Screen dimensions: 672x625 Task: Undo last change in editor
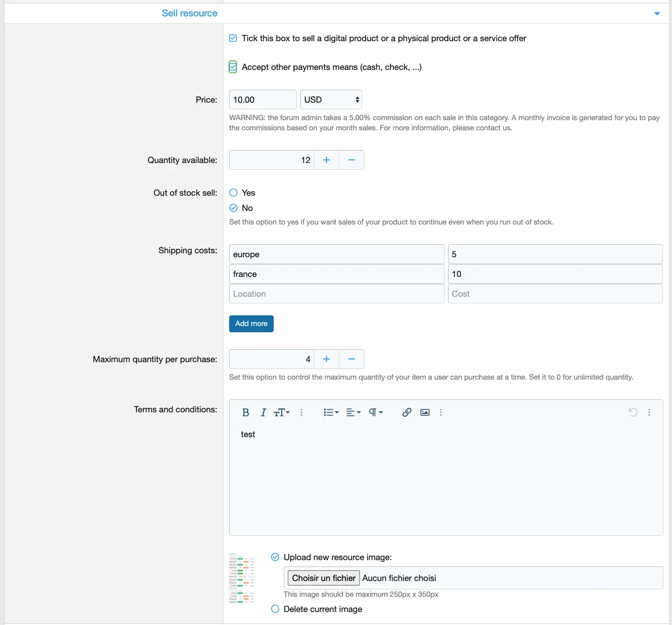(633, 412)
